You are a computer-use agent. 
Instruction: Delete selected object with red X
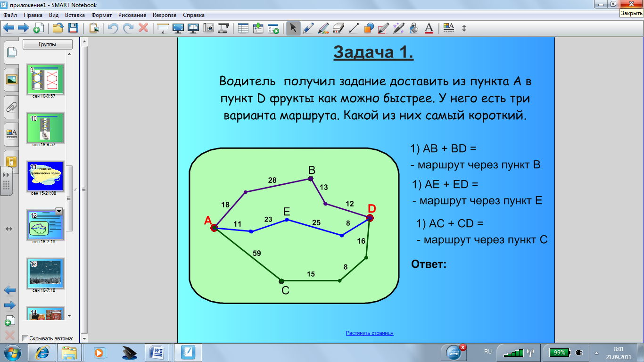143,28
